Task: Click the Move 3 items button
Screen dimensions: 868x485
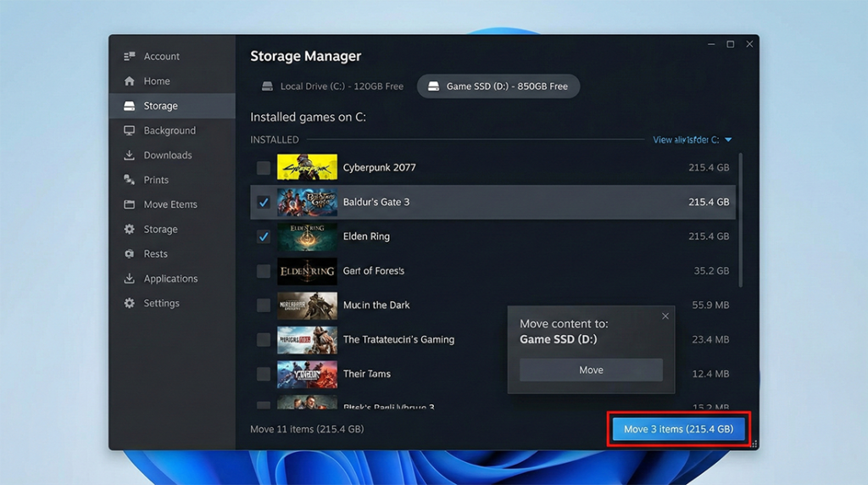Action: point(678,429)
